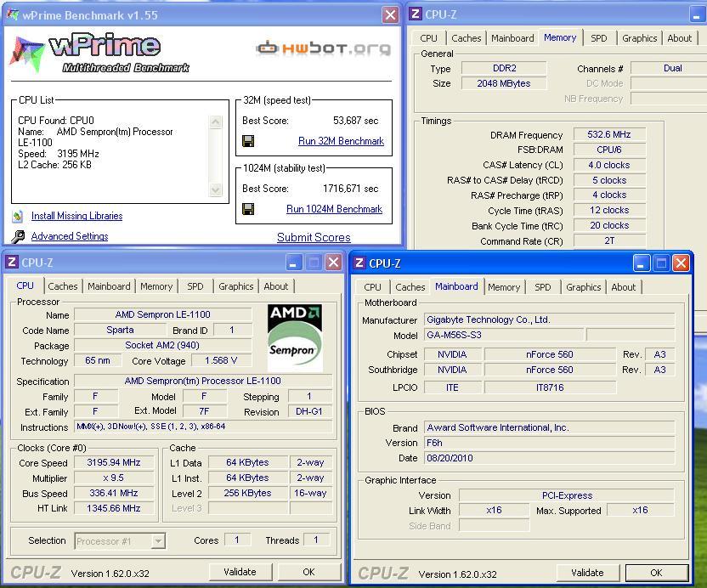Select Caches tab in Mainboard window
This screenshot has width=707, height=588.
(x=410, y=287)
